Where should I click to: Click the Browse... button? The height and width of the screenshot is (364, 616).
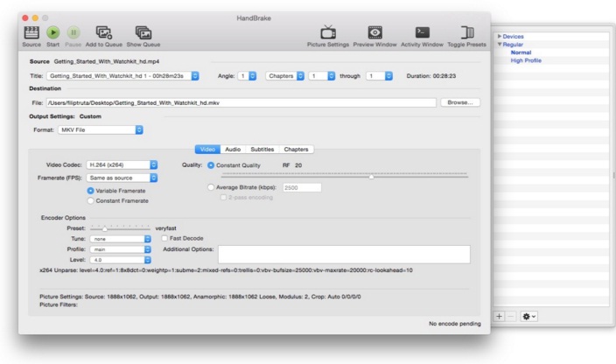(460, 102)
